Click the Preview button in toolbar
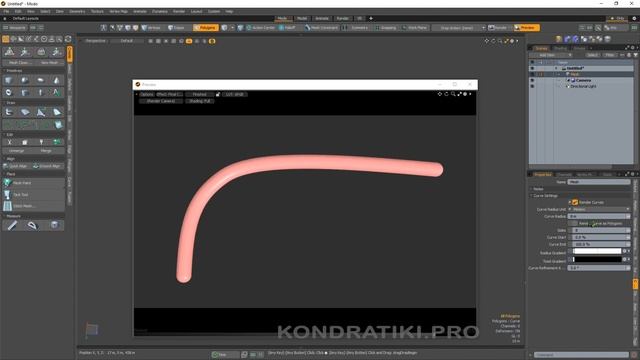Viewport: 640px width, 360px height. pyautogui.click(x=527, y=28)
